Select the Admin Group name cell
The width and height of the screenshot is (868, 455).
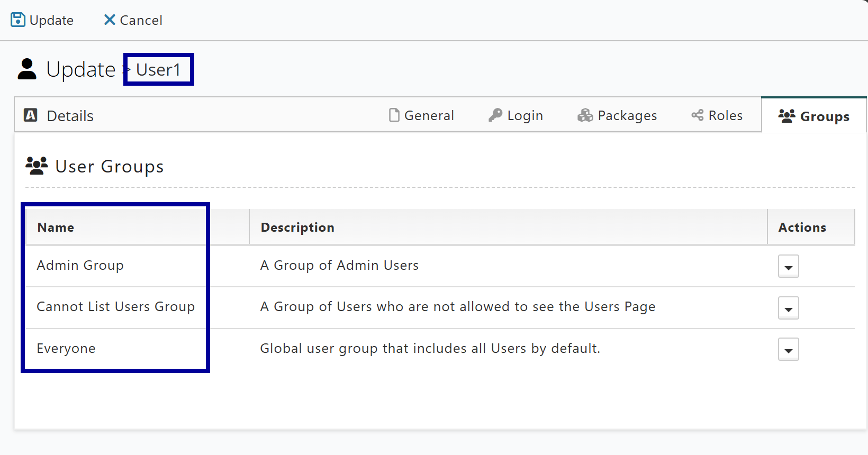point(80,265)
